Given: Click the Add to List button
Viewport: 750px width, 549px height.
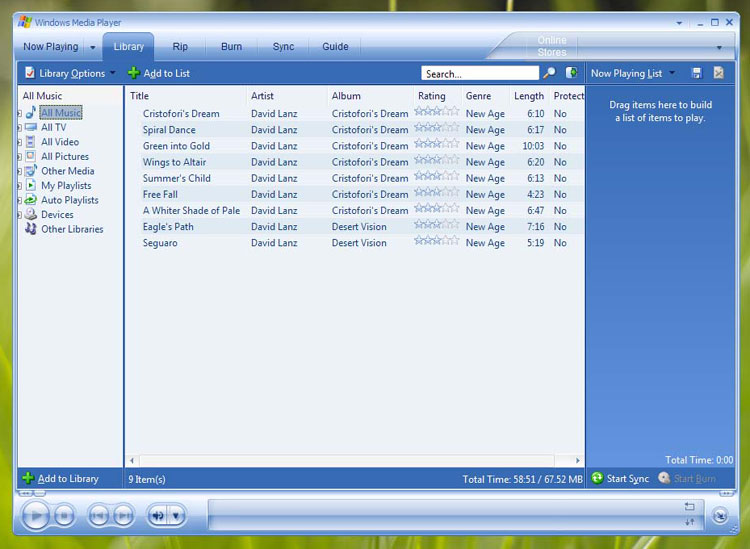Looking at the screenshot, I should [x=159, y=73].
